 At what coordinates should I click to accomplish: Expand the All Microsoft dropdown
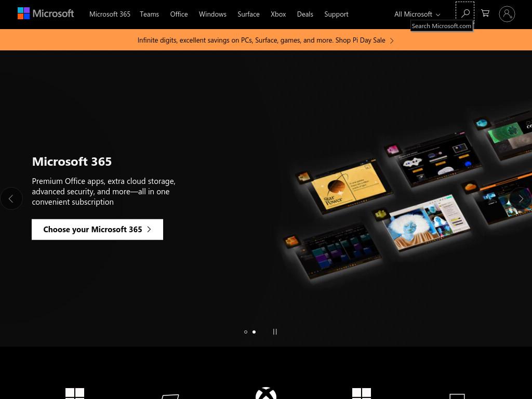coord(417,14)
